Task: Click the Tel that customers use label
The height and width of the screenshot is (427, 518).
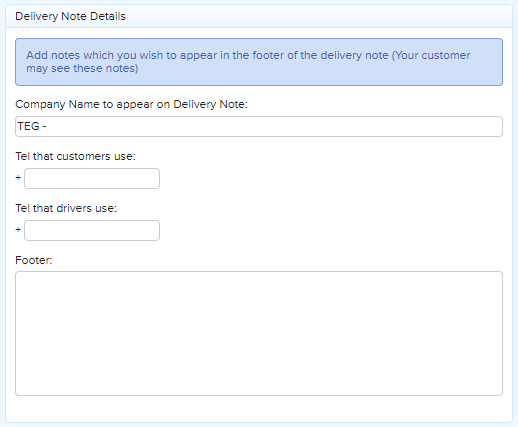Action: pos(75,156)
